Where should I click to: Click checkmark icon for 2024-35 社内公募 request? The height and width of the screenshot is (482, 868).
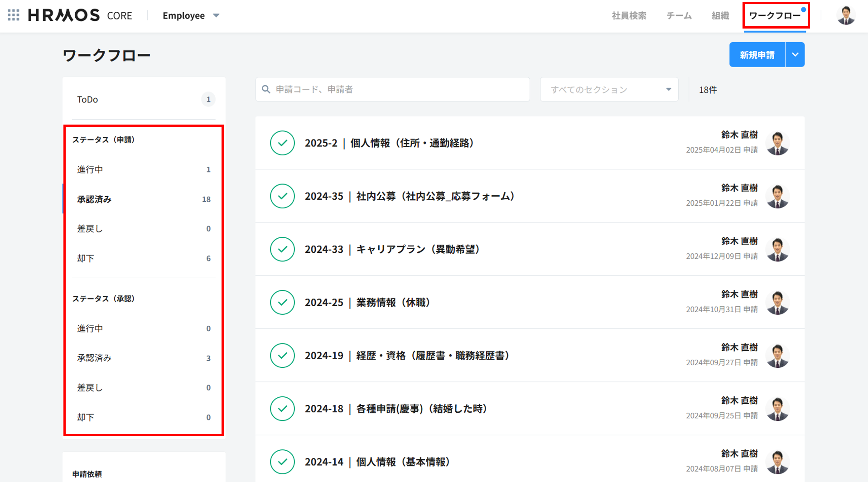(x=282, y=196)
